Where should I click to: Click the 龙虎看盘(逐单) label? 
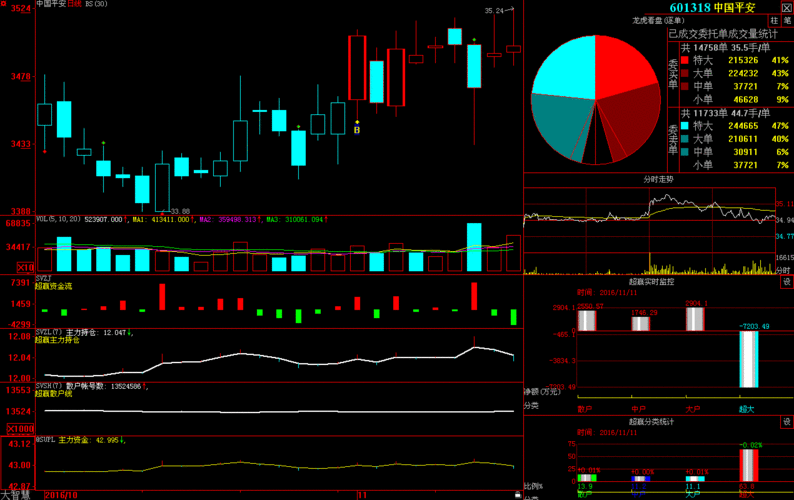(x=658, y=21)
